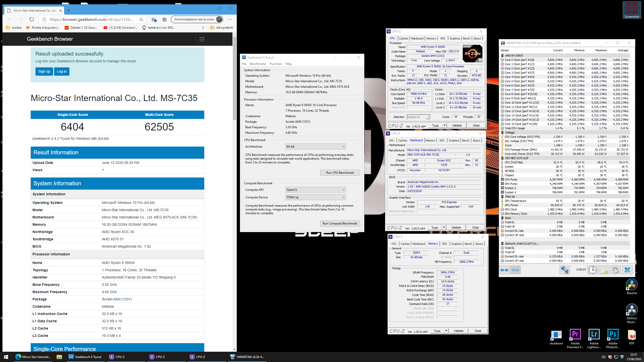
Task: Open the shutdown desktop shortcut
Action: click(x=556, y=337)
